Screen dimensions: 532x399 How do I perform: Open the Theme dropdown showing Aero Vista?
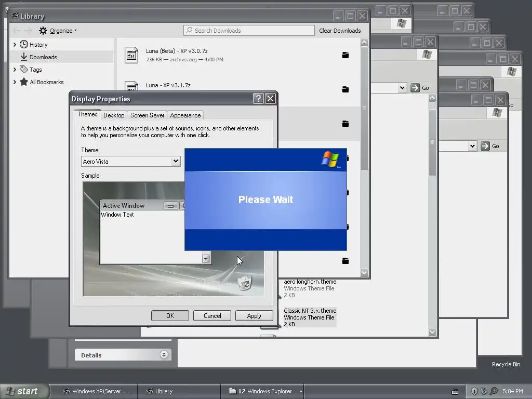[x=176, y=161]
